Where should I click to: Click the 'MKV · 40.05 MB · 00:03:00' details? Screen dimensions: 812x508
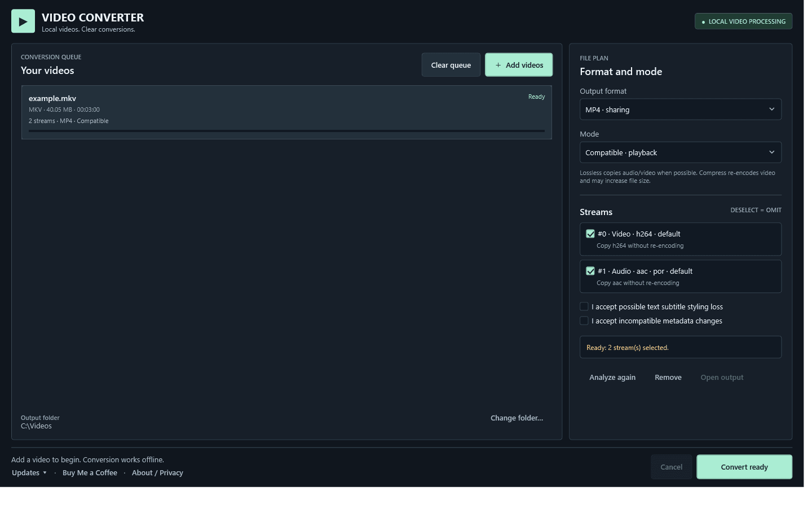(64, 110)
